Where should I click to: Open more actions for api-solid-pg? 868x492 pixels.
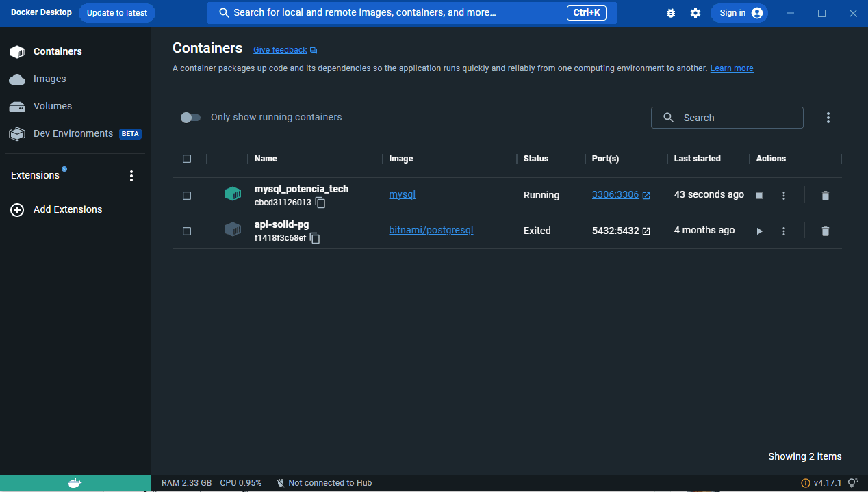pos(784,231)
